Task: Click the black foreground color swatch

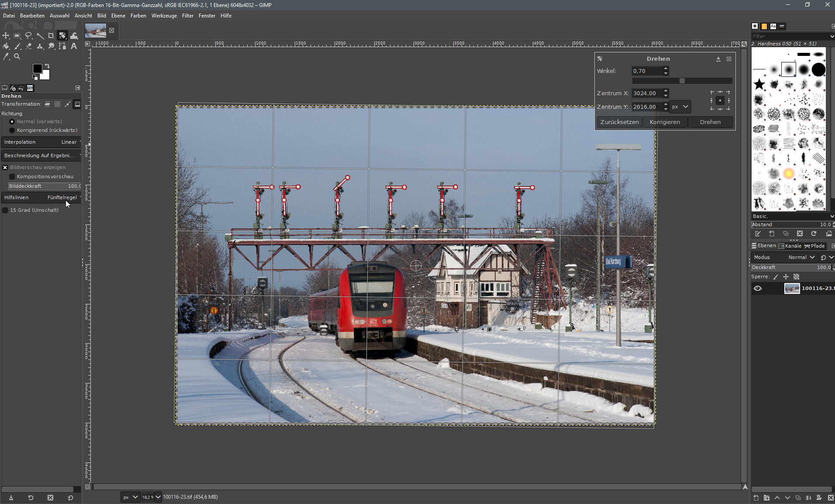Action: click(38, 69)
